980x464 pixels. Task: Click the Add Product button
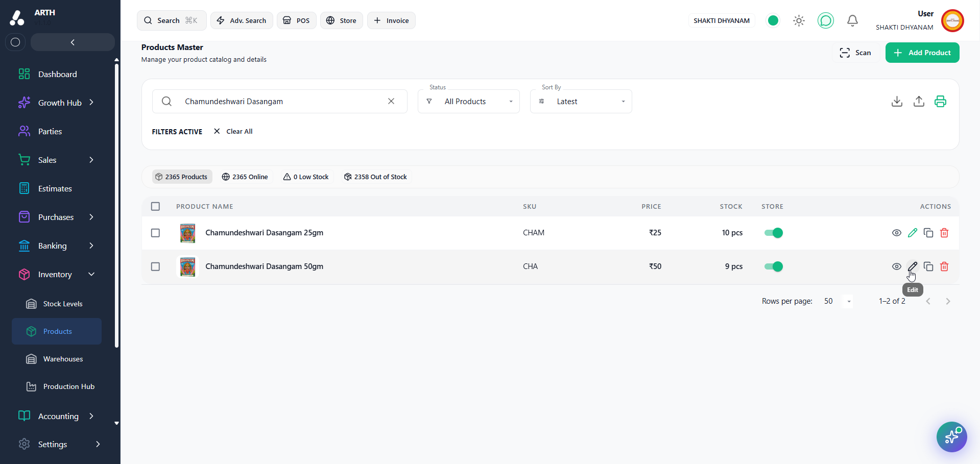pyautogui.click(x=922, y=53)
